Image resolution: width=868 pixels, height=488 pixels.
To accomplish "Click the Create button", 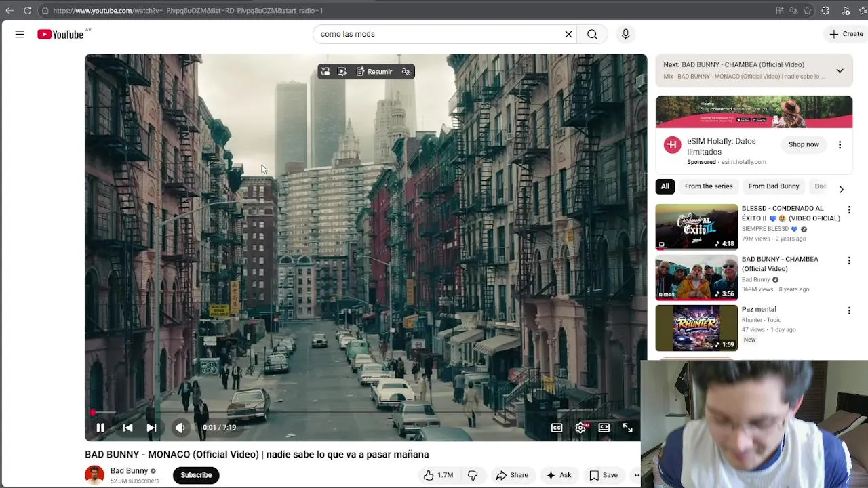I will coord(846,34).
